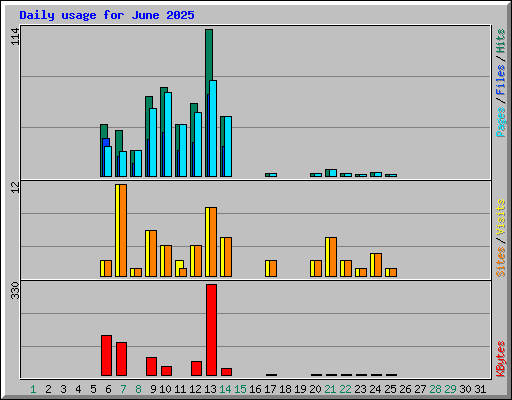512x400 pixels.
Task: Click the 'Files' legend label
Action: click(500, 79)
